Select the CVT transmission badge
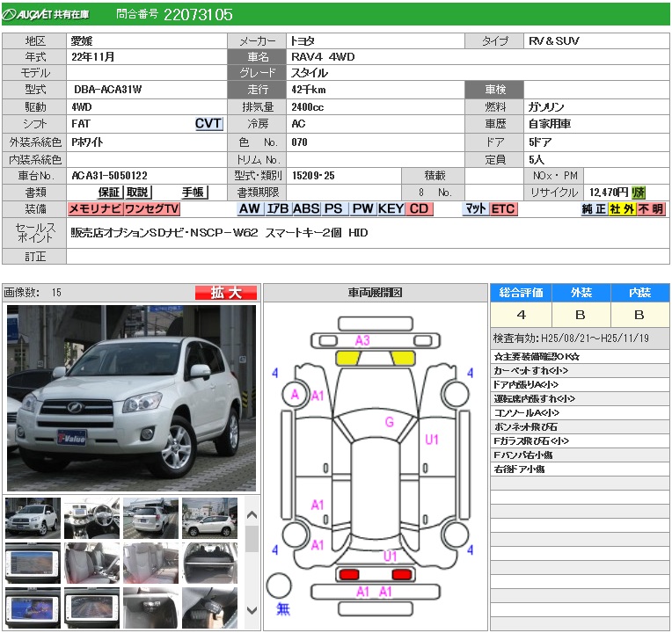672x633 pixels. (208, 124)
